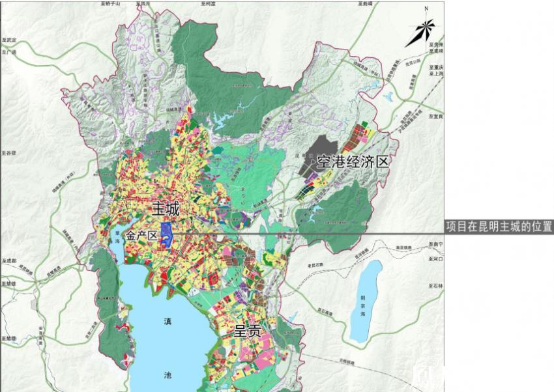554x392 pixels.
Task: Click the 滇 character on the lake
Action: (168, 322)
